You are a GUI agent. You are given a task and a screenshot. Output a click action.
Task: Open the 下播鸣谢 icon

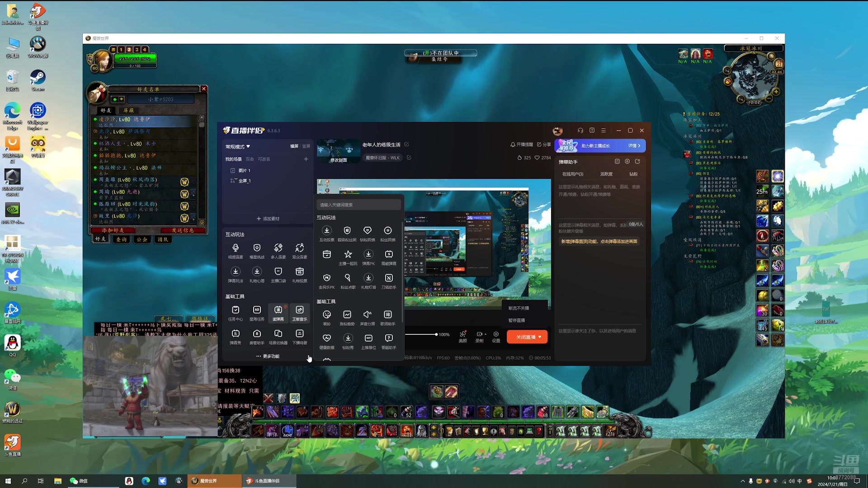click(299, 337)
